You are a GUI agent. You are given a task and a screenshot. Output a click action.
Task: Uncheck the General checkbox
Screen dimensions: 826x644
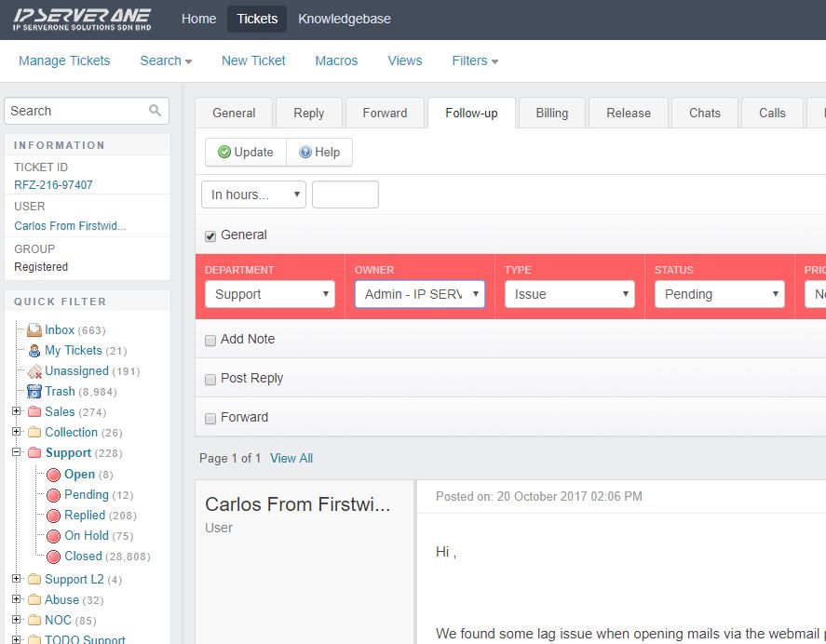click(x=210, y=236)
